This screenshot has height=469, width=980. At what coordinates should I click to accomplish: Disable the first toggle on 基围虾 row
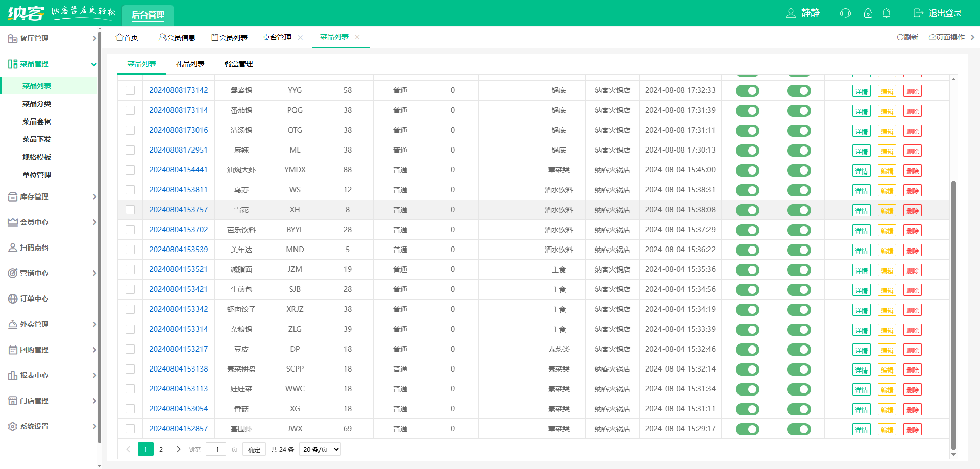point(747,429)
